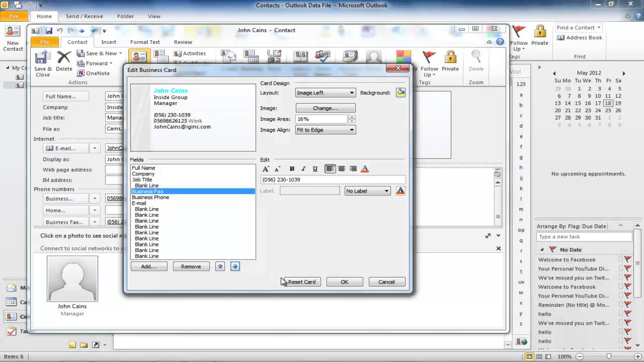Switch to Insert tab in contact window
Viewport: 644px width, 362px height.
click(x=109, y=42)
